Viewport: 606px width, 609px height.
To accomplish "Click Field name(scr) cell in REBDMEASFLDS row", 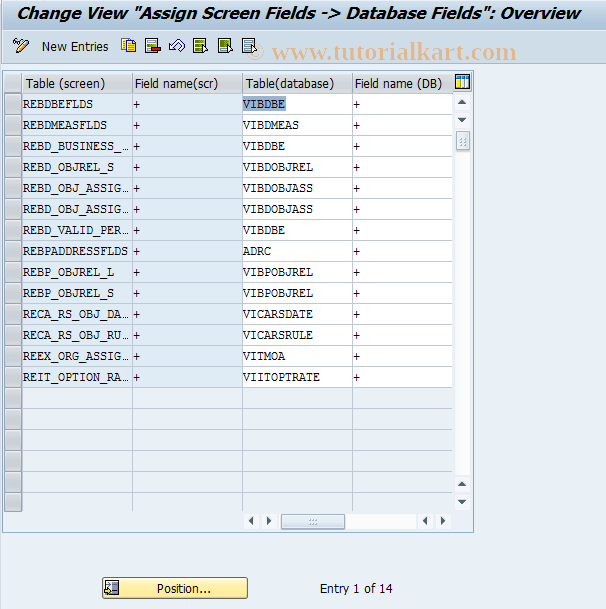I will [187, 125].
